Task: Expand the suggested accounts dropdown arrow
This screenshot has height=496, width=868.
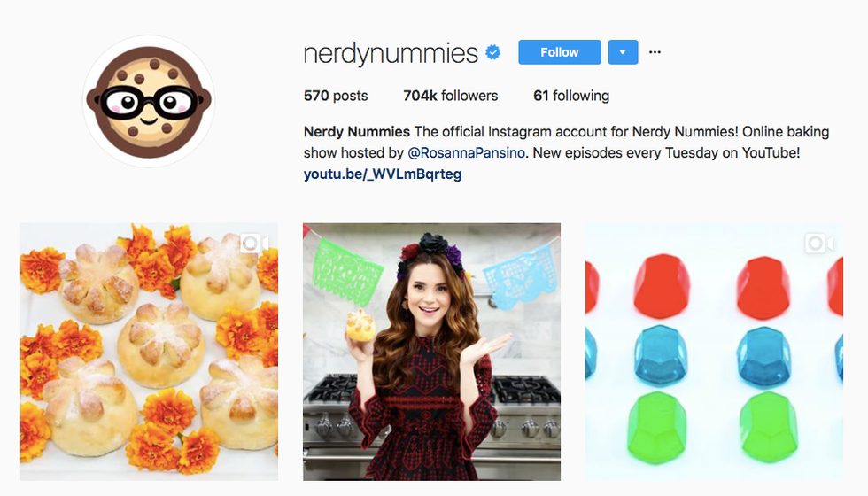Action: click(x=623, y=52)
